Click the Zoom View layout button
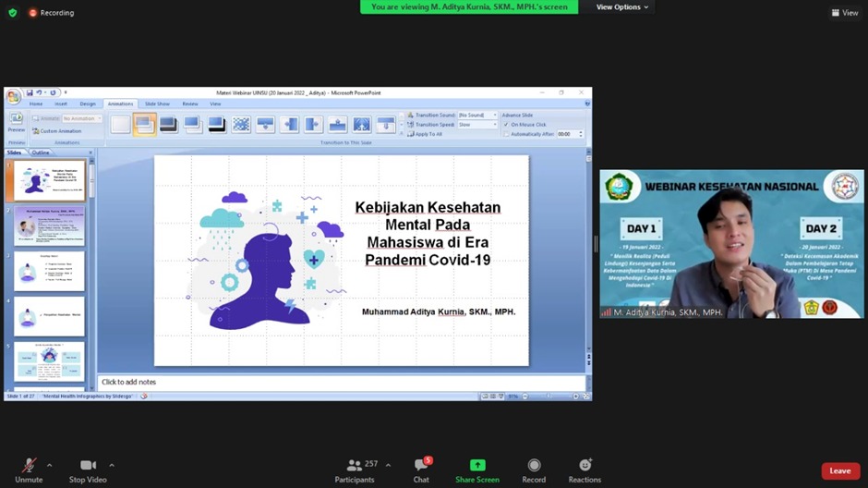This screenshot has height=488, width=868. (845, 13)
